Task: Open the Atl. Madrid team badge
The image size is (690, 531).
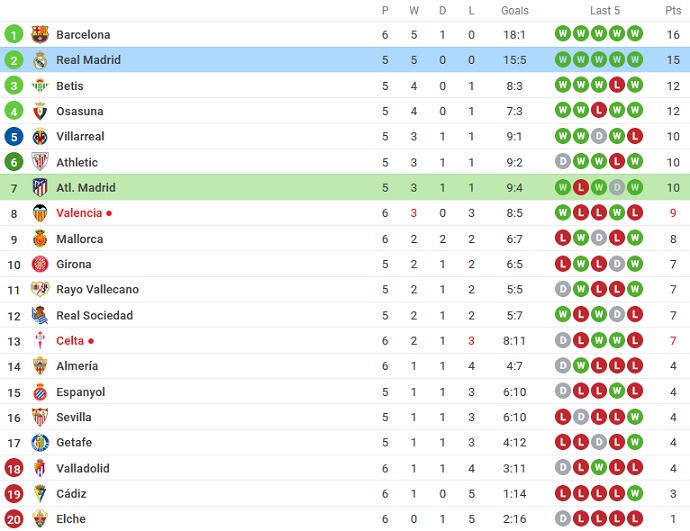Action: click(x=40, y=187)
